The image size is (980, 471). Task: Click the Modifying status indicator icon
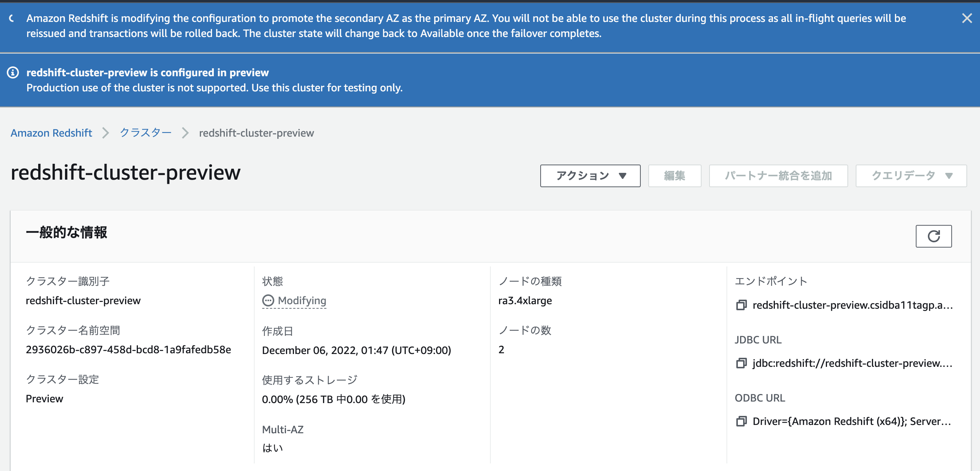click(269, 300)
